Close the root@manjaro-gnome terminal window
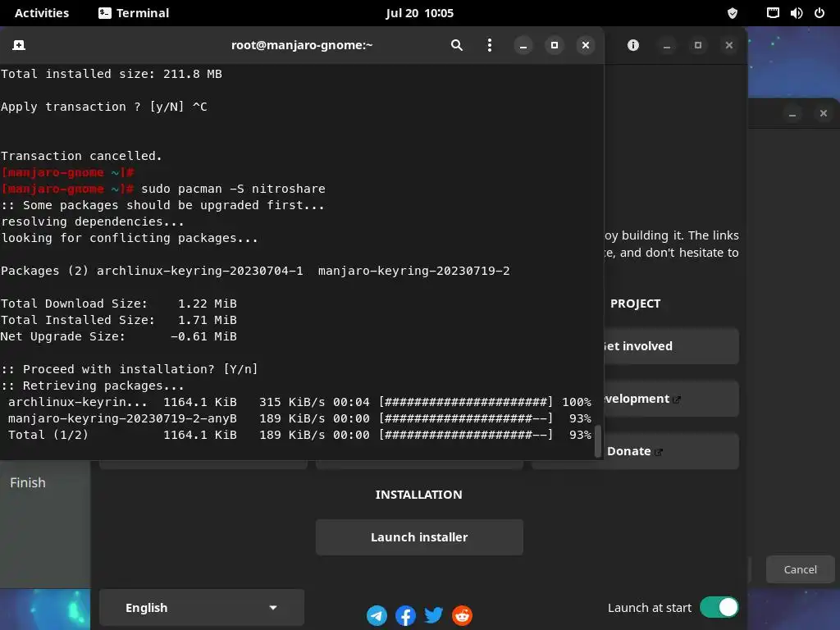840x630 pixels. click(586, 46)
